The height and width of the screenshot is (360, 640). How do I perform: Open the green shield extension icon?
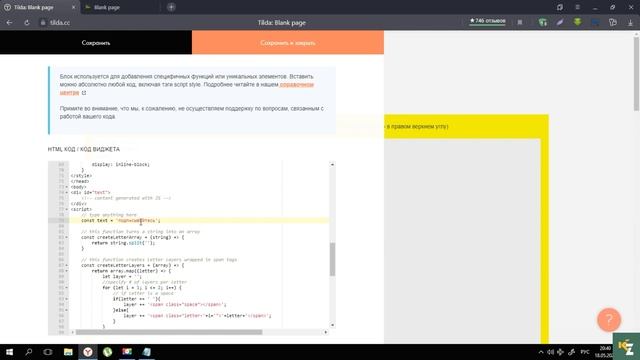coord(542,22)
